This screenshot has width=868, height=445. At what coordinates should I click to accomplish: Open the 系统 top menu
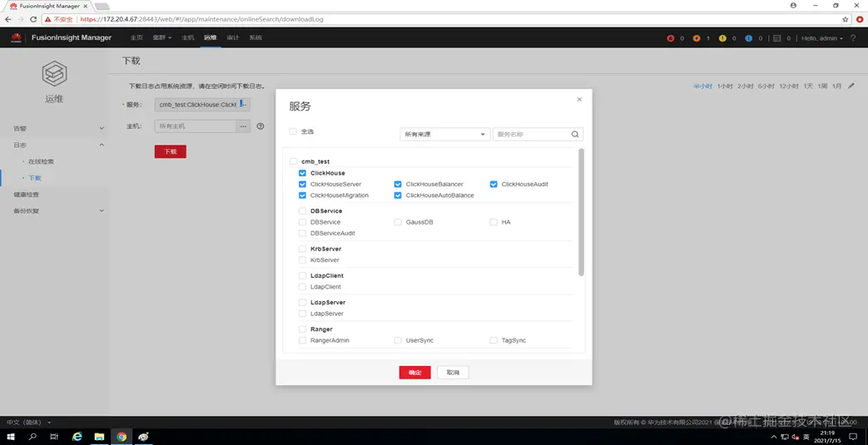[x=255, y=37]
